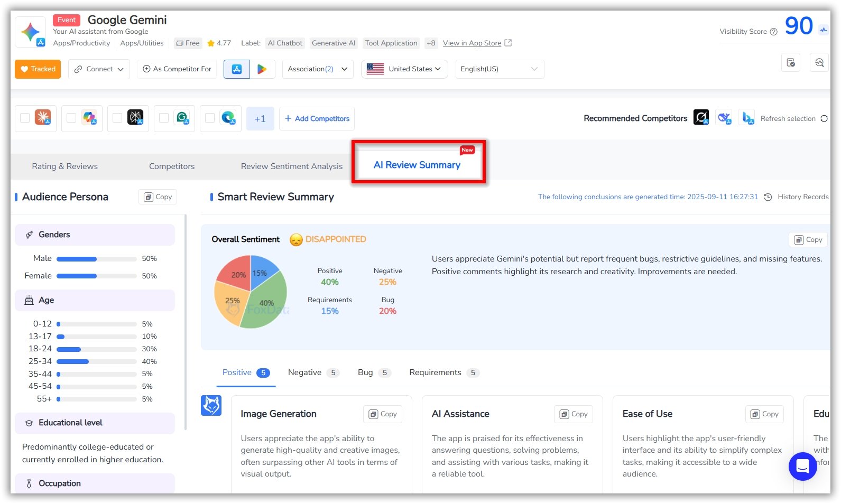This screenshot has height=504, width=841.
Task: Copy the Image Generation card
Action: 383,414
